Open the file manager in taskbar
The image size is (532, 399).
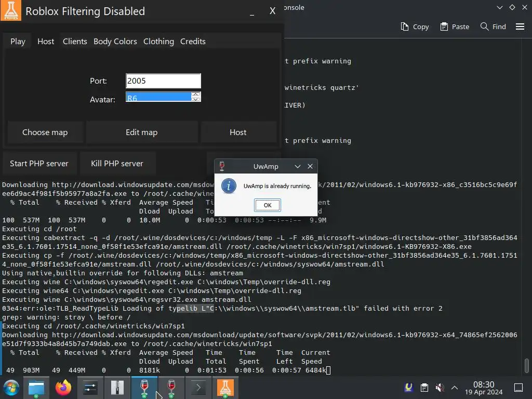tap(36, 388)
